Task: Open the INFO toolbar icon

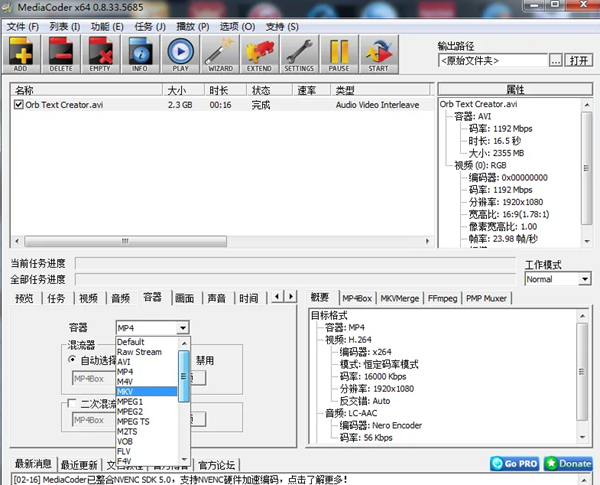Action: click(x=140, y=54)
